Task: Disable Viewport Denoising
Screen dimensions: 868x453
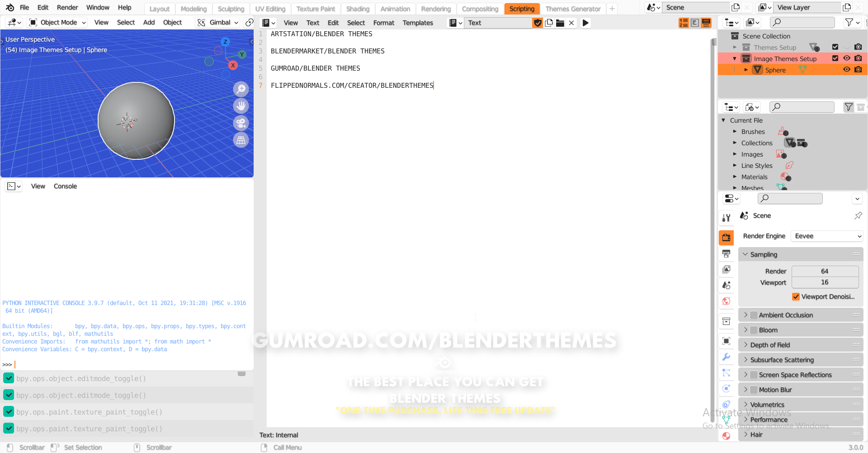Action: pyautogui.click(x=796, y=296)
